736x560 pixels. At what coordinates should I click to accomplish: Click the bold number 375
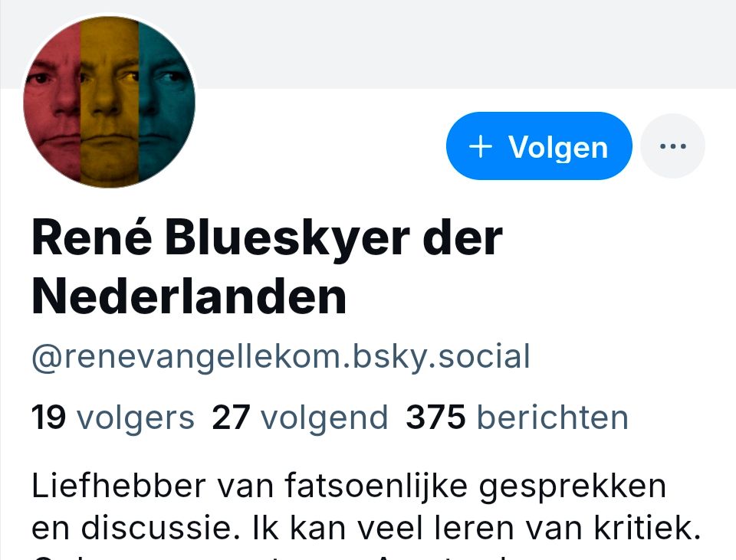(x=435, y=417)
